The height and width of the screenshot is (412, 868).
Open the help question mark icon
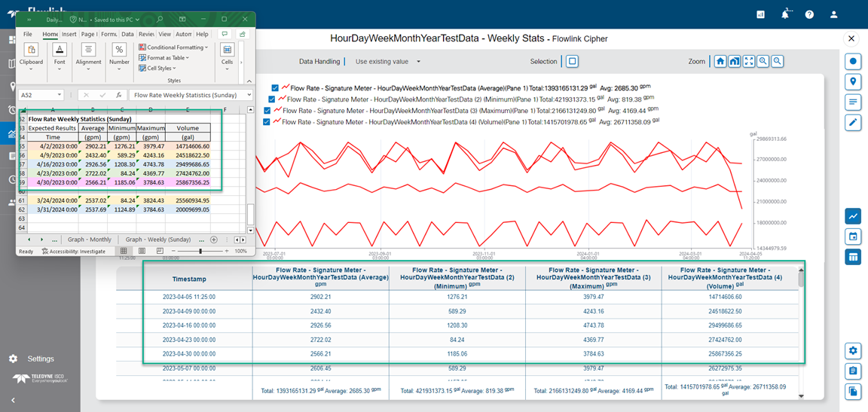coord(809,14)
